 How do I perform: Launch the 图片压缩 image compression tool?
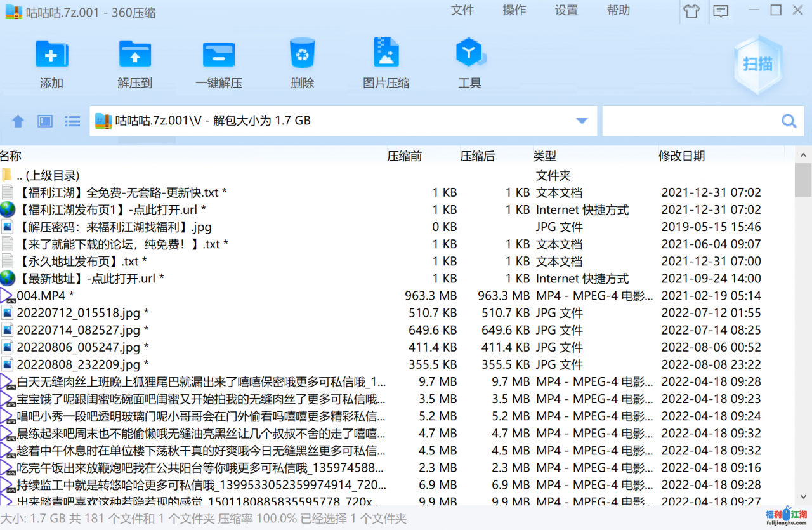click(x=386, y=55)
